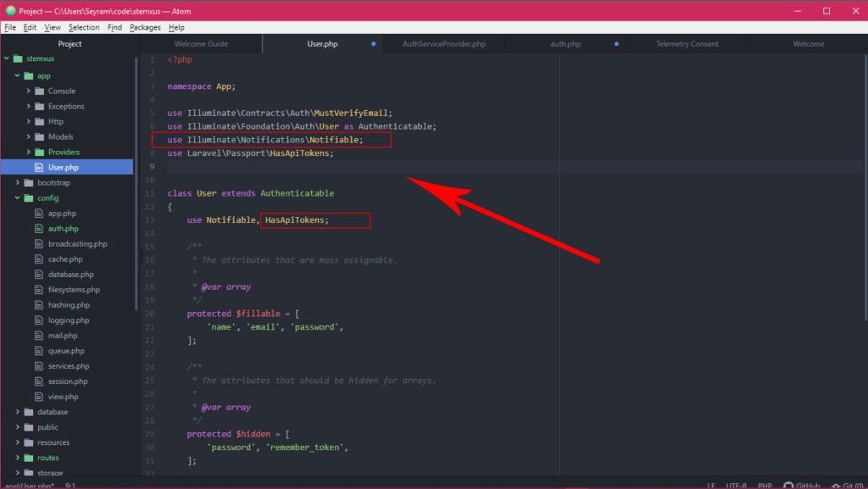Click the stemxus root folder icon
The width and height of the screenshot is (868, 489).
(17, 59)
